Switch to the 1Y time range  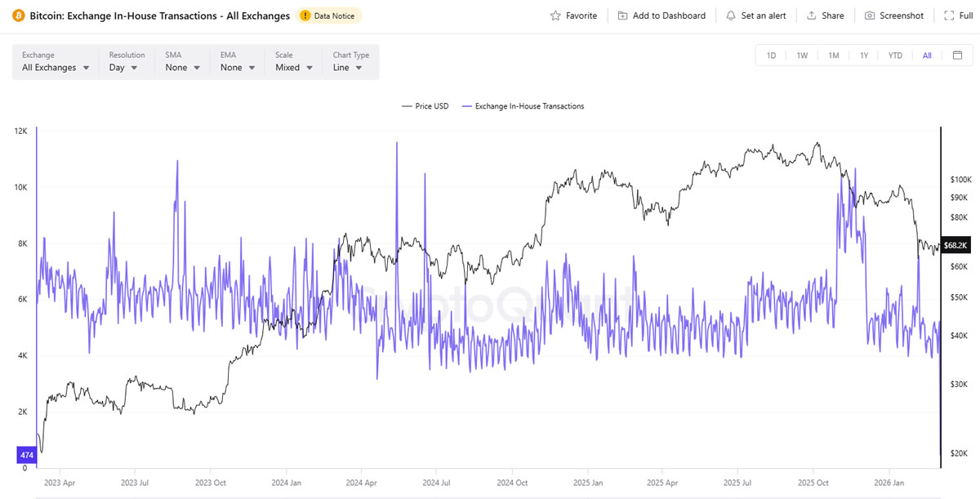click(x=864, y=55)
